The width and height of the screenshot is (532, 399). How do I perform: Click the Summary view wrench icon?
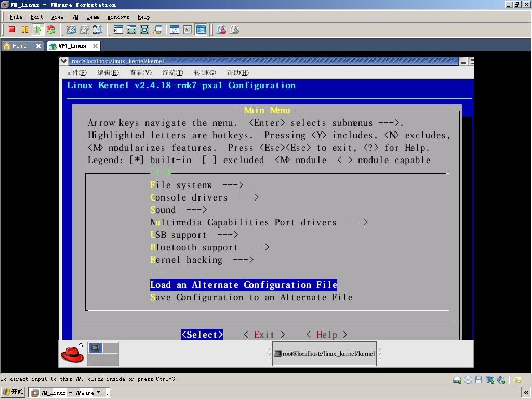tap(175, 30)
